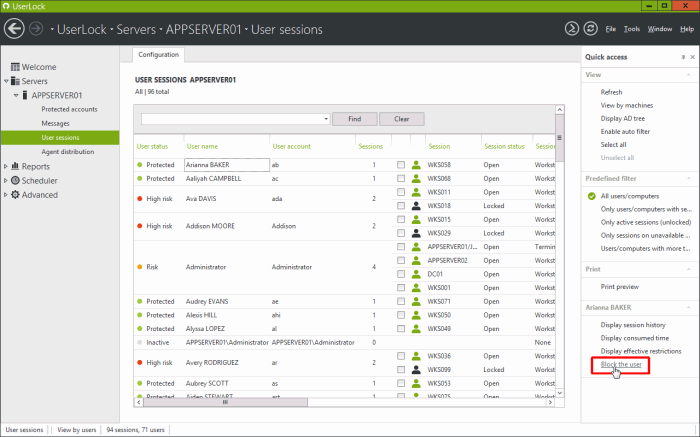This screenshot has height=437, width=700.
Task: Click Display session history
Action: coord(633,325)
